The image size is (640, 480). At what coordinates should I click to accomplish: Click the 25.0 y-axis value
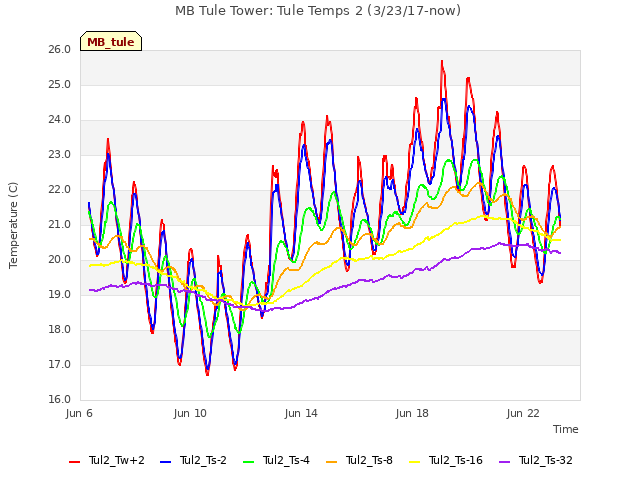point(60,84)
